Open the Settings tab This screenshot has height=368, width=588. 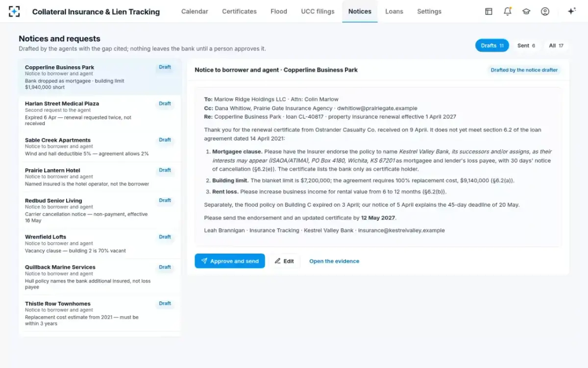(x=429, y=11)
